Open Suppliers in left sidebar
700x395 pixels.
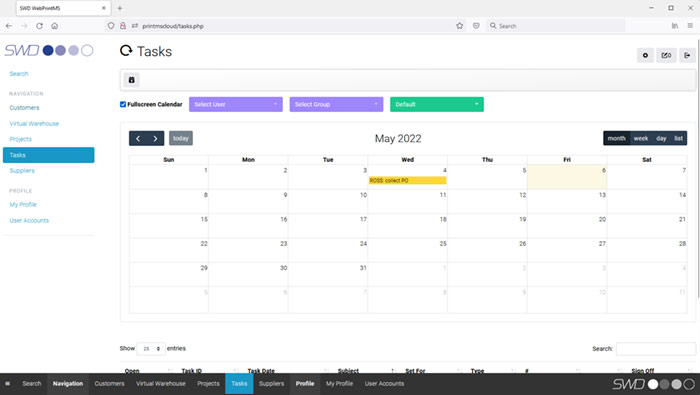(x=22, y=170)
